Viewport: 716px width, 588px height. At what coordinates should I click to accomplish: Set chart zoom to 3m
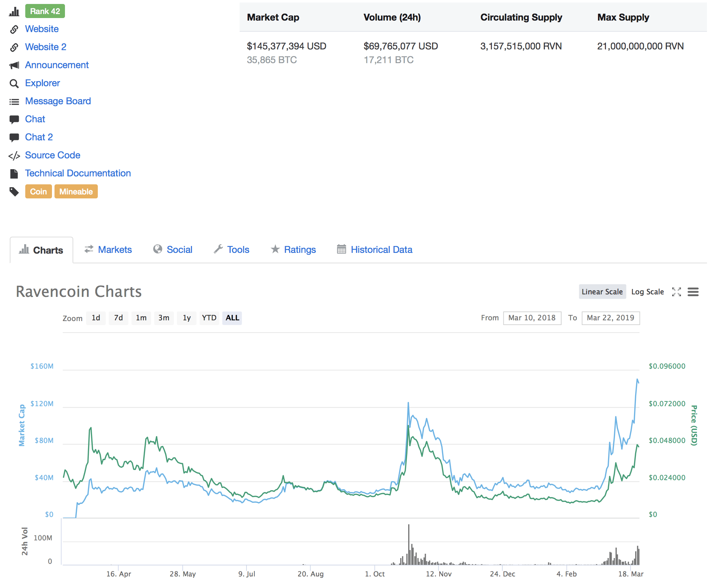164,318
